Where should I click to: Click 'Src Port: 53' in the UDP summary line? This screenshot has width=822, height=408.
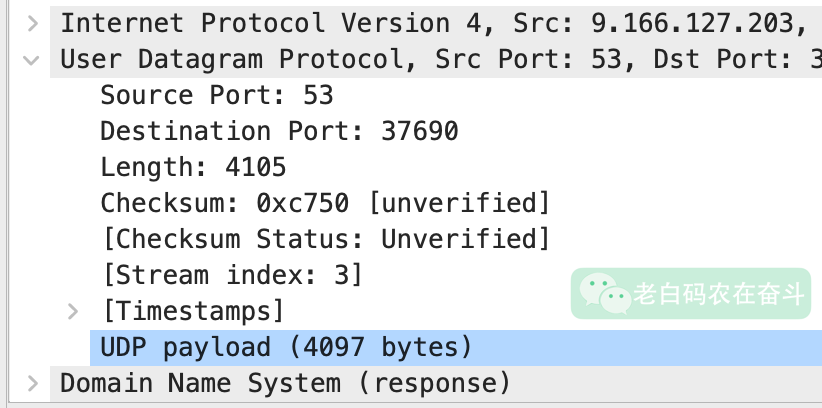tap(530, 60)
